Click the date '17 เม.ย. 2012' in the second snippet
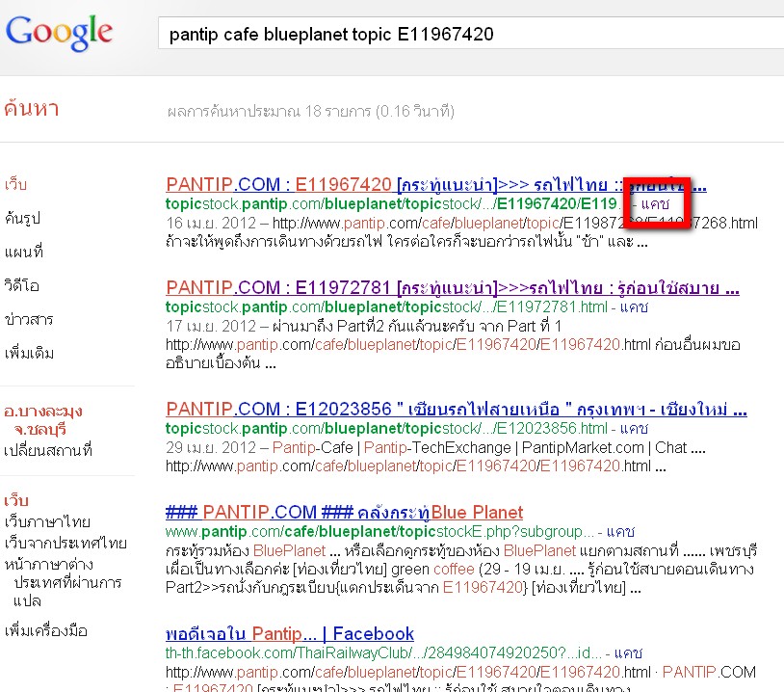The height and width of the screenshot is (692, 784). pos(211,326)
